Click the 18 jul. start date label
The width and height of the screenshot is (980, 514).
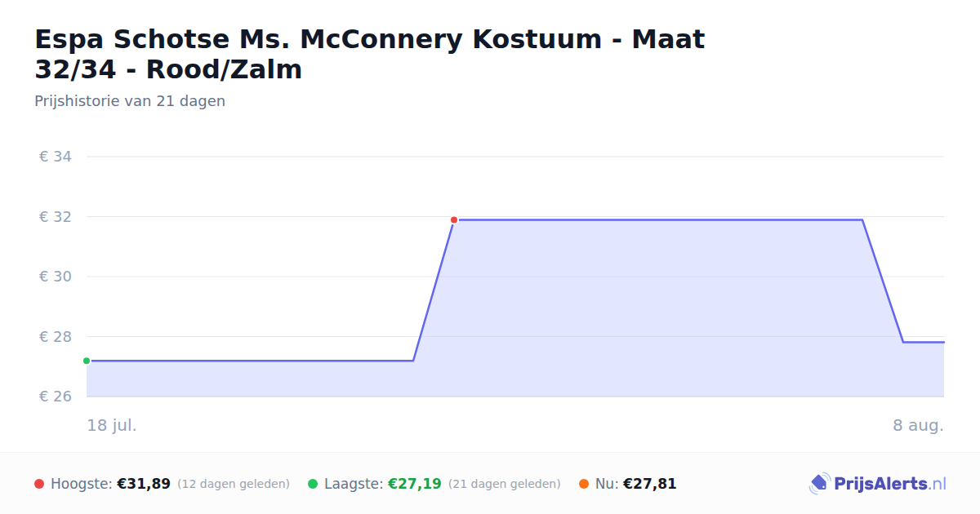click(112, 425)
